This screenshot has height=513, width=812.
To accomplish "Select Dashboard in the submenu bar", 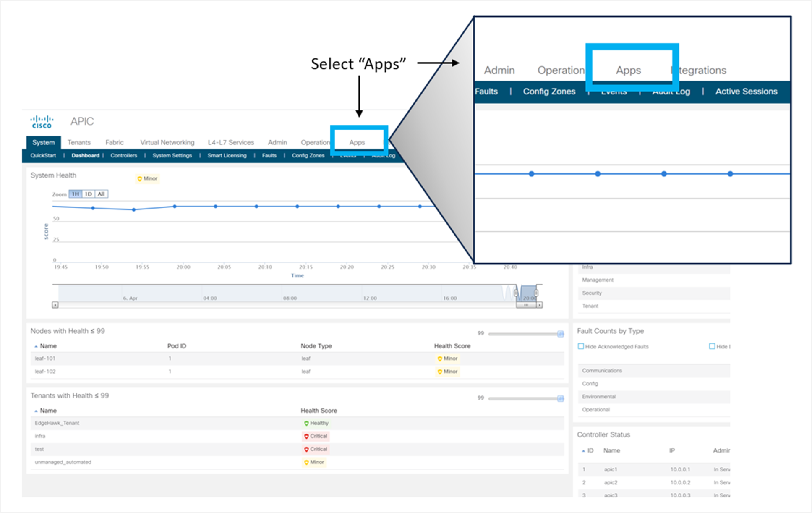I will (85, 155).
